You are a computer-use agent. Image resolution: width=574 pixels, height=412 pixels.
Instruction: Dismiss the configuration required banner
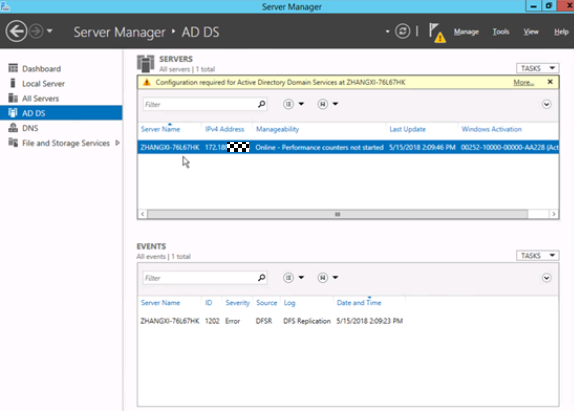point(550,82)
